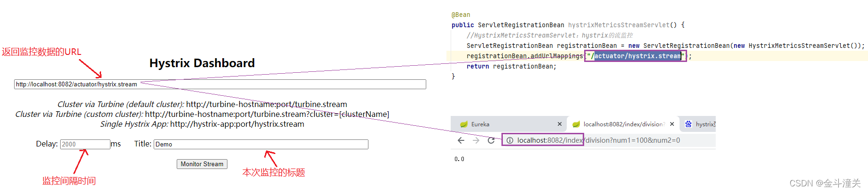Click the browser forward arrow
The image size is (868, 192).
(x=476, y=140)
